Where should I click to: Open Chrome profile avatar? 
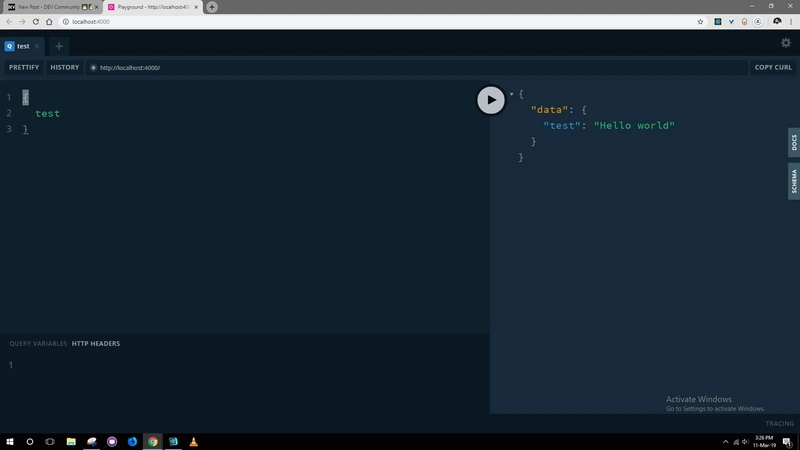pos(777,21)
